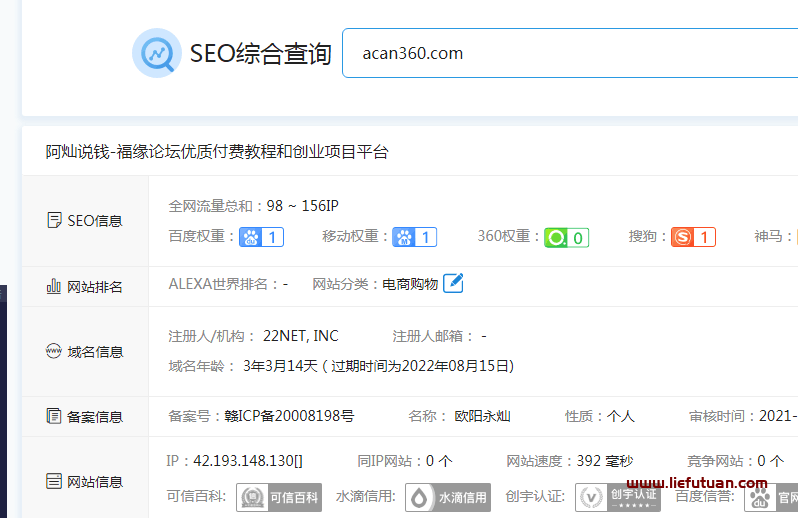
Task: Click the 网站信息 list icon
Action: click(x=53, y=481)
